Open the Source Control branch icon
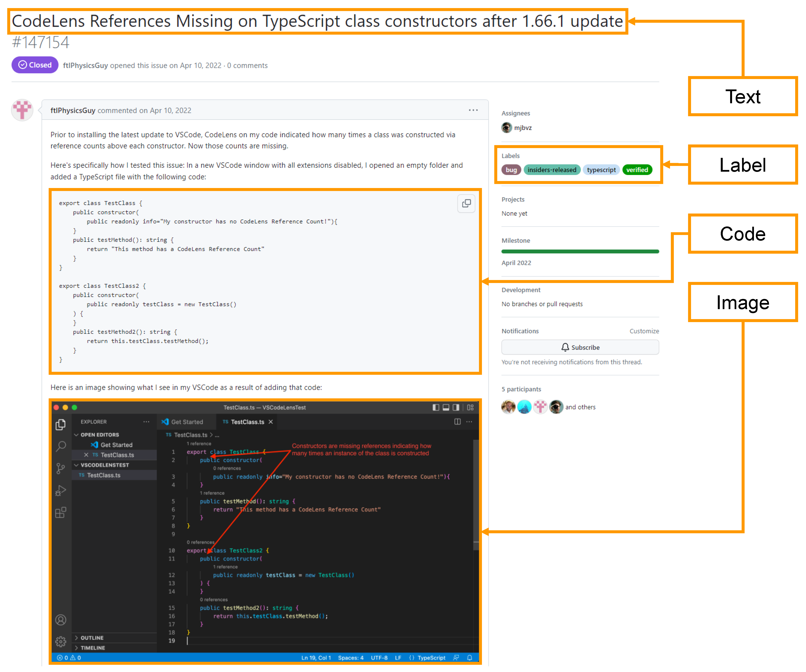This screenshot has height=672, width=806. [61, 468]
